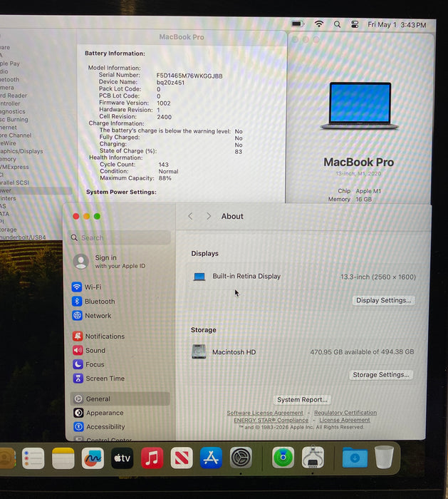This screenshot has height=499, width=448.
Task: Open Apple TV from the Dock
Action: pyautogui.click(x=122, y=458)
